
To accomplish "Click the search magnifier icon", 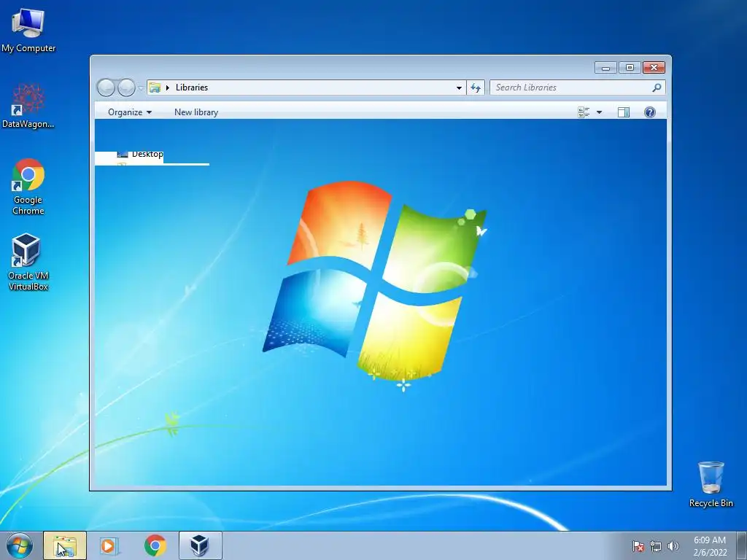I will coord(657,87).
